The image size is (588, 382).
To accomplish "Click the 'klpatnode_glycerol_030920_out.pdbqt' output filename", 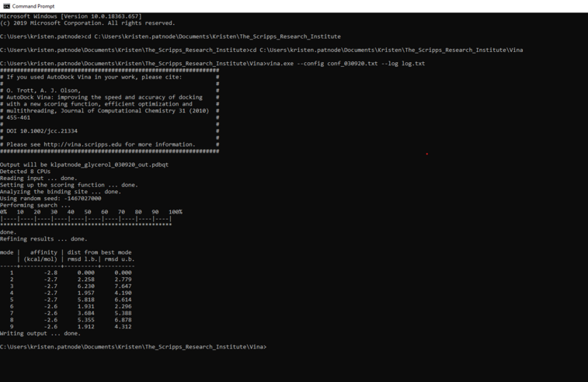I will tap(110, 165).
